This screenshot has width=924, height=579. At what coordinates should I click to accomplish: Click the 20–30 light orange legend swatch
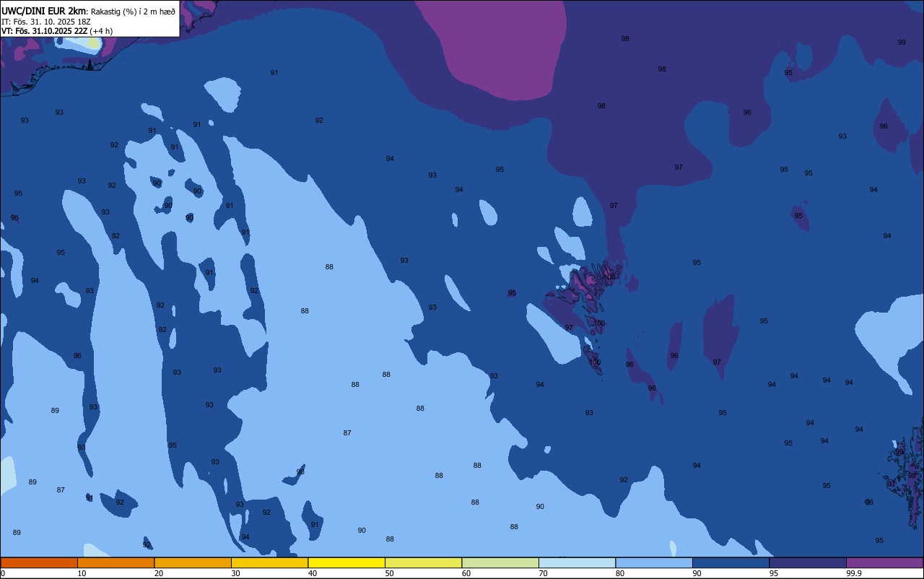(x=193, y=562)
